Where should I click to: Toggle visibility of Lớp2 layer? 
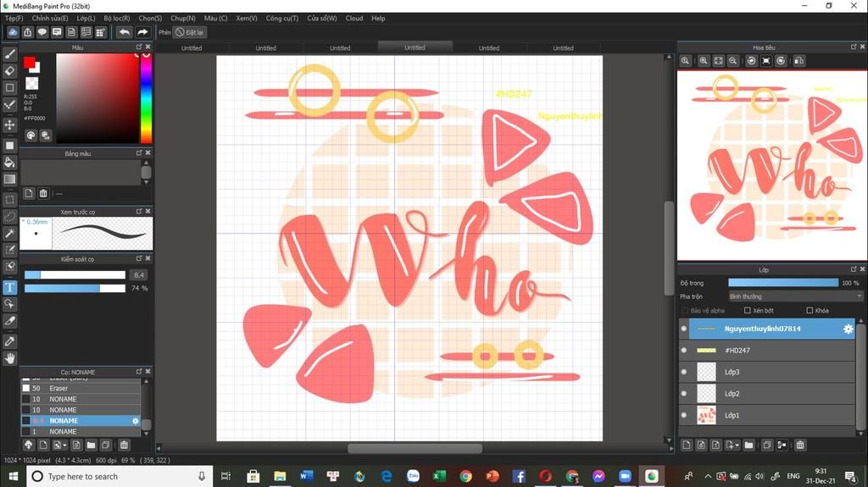pos(684,394)
